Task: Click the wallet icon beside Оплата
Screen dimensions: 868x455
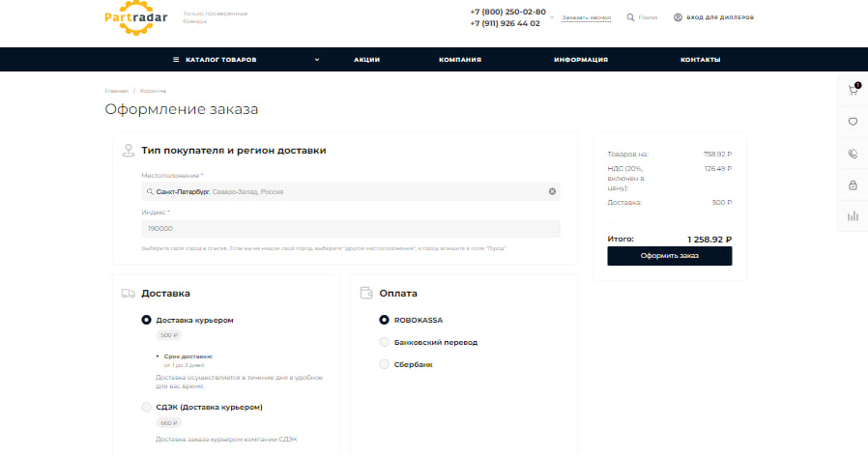Action: pyautogui.click(x=366, y=293)
